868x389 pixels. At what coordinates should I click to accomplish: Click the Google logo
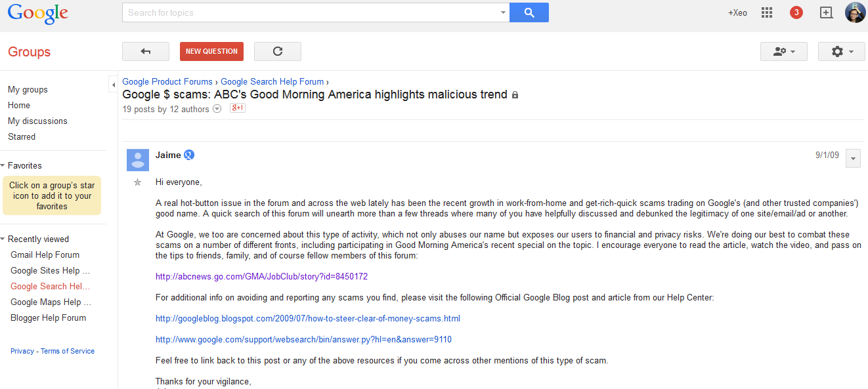click(x=38, y=14)
